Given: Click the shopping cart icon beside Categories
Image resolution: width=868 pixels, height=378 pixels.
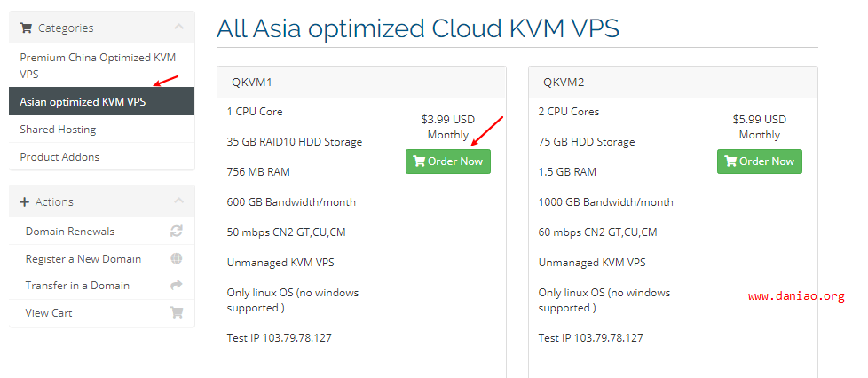Looking at the screenshot, I should coord(26,28).
